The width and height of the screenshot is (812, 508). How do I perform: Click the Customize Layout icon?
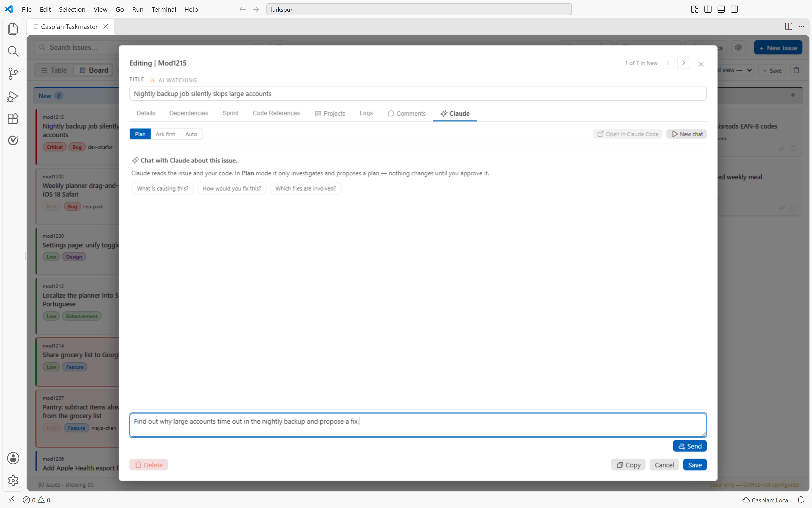tap(695, 9)
